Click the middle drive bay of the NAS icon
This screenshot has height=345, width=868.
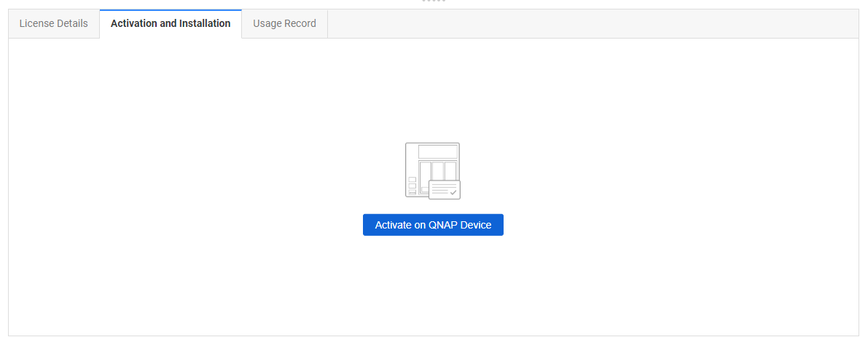pos(438,171)
